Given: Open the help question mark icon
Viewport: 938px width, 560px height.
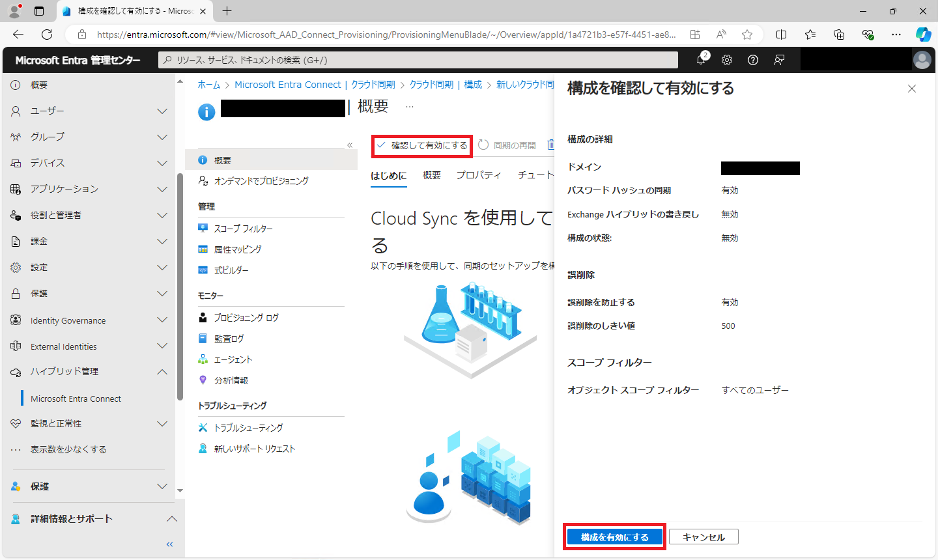Looking at the screenshot, I should pyautogui.click(x=753, y=60).
